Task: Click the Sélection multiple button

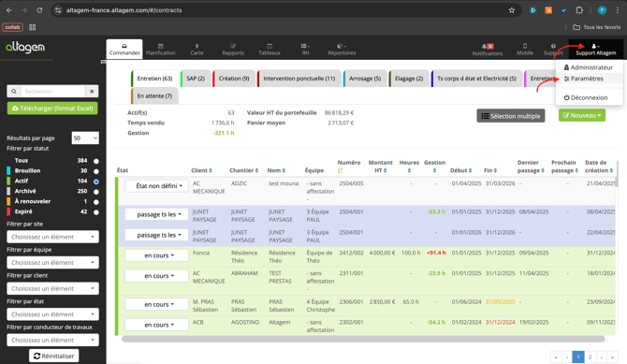Action: click(511, 116)
